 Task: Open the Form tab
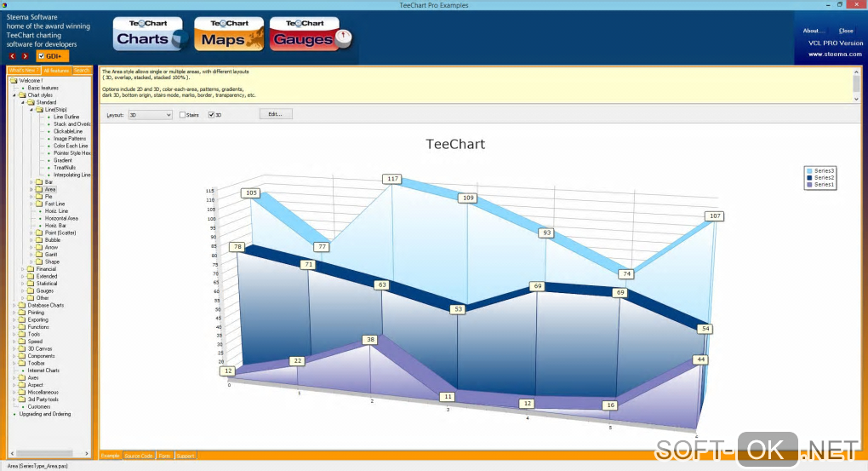pos(164,456)
